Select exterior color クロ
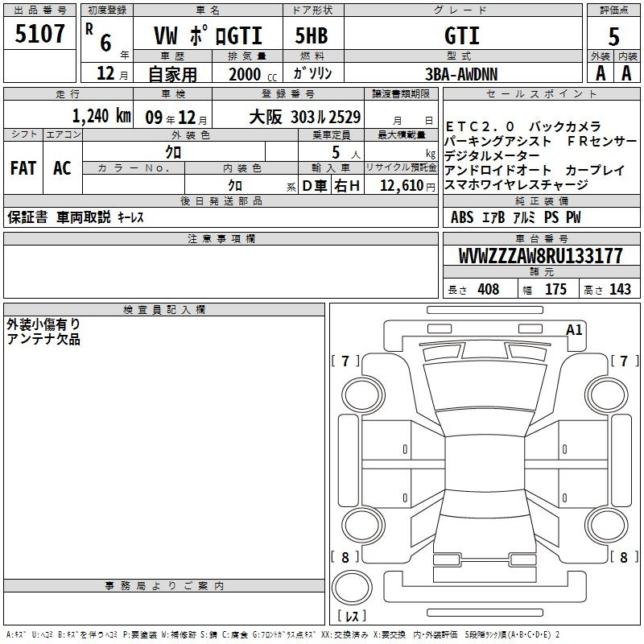 pyautogui.click(x=173, y=152)
